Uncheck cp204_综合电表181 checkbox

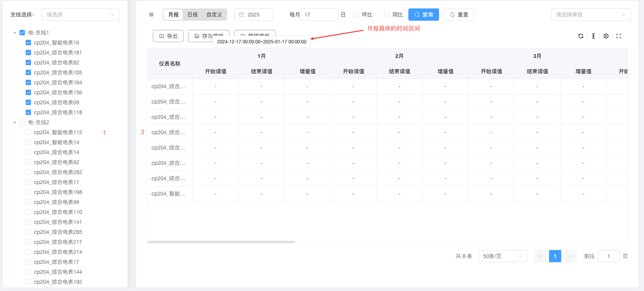(x=28, y=53)
